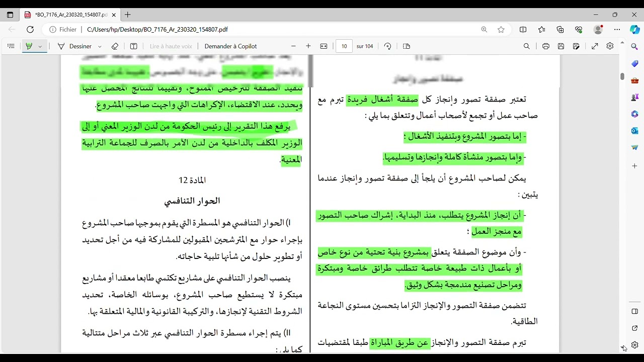Refresh the current page
The height and width of the screenshot is (362, 644).
point(30,30)
